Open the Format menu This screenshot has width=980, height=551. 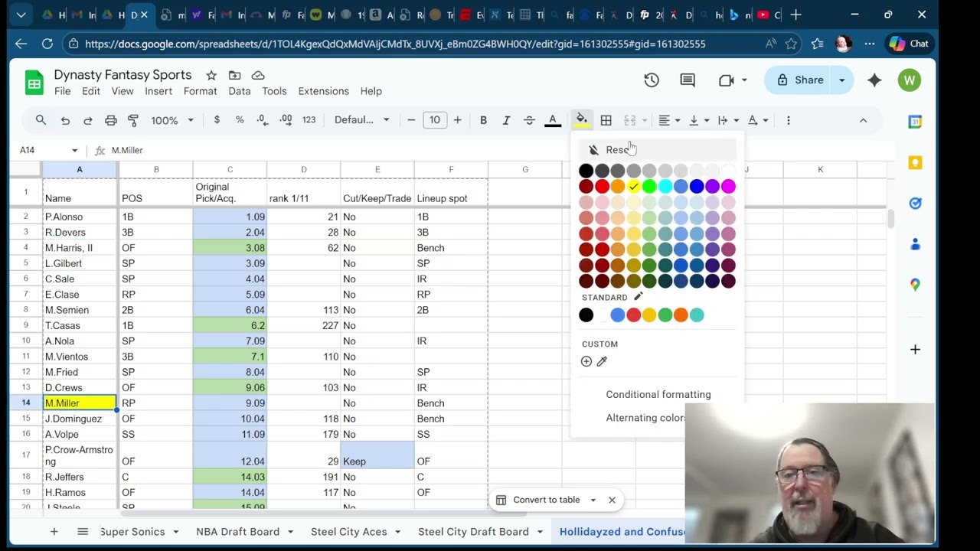point(200,91)
